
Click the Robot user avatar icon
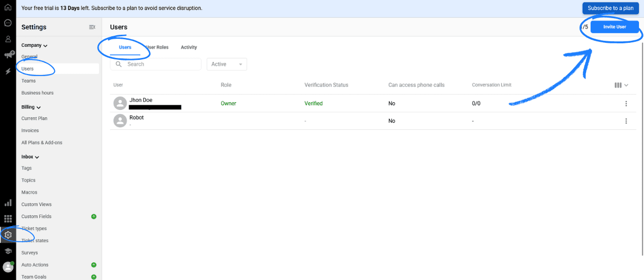click(x=120, y=121)
